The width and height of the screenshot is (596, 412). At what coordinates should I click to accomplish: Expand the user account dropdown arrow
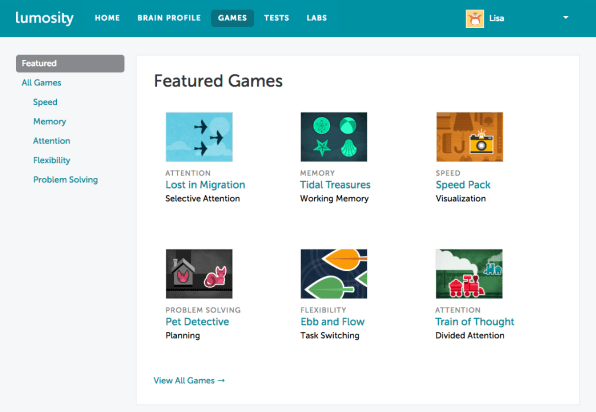pyautogui.click(x=566, y=17)
